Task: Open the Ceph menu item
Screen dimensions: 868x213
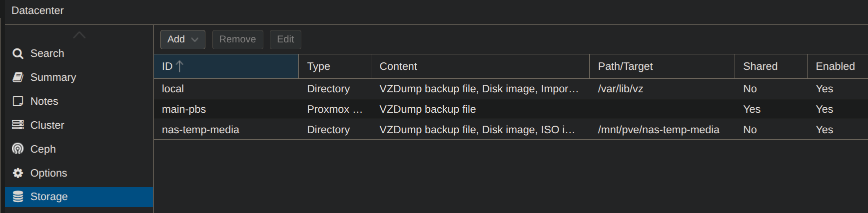Action: click(43, 149)
